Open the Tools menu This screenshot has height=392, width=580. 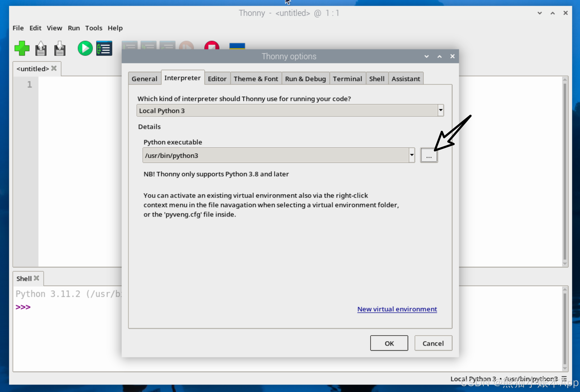click(94, 28)
